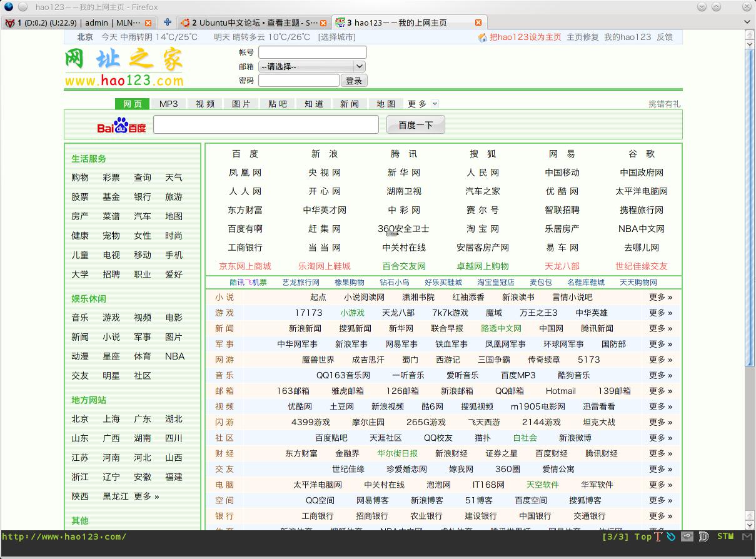Close the Ubuntu中文论坛 tab

coord(323,23)
